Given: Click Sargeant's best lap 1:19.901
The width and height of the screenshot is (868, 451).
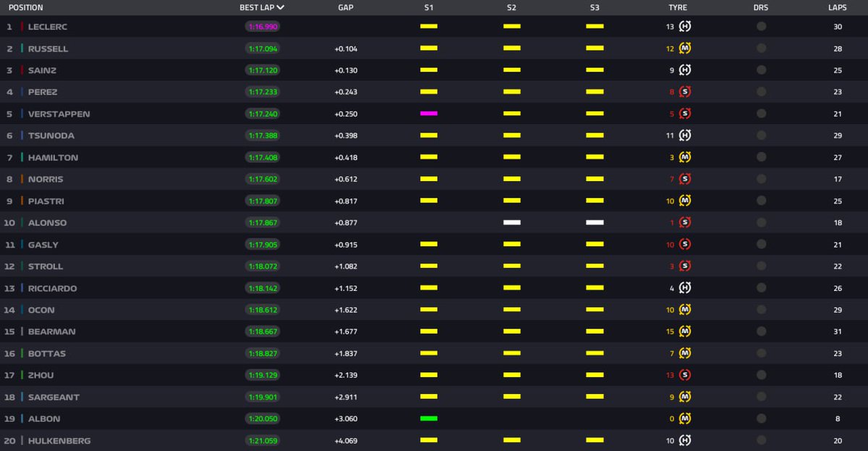Looking at the screenshot, I should pyautogui.click(x=262, y=397).
